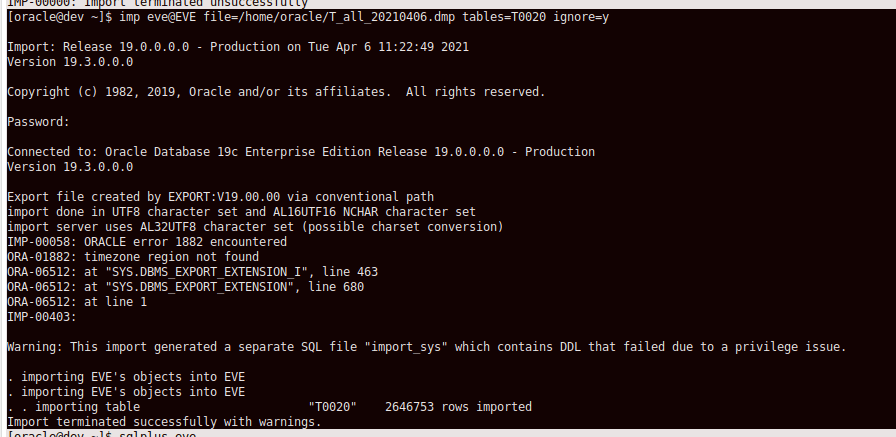Screen dimensions: 896x437
Task: Click the Connected to: Oracle Database 19c line
Action: [301, 152]
